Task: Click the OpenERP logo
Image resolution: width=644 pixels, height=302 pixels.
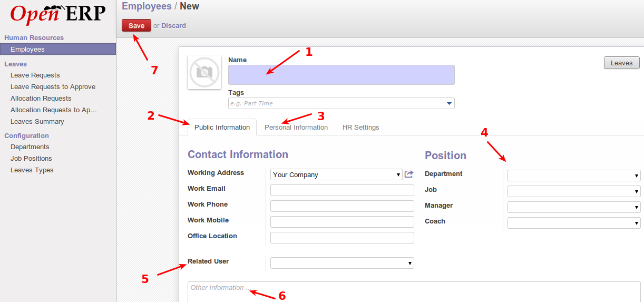Action: pyautogui.click(x=58, y=14)
